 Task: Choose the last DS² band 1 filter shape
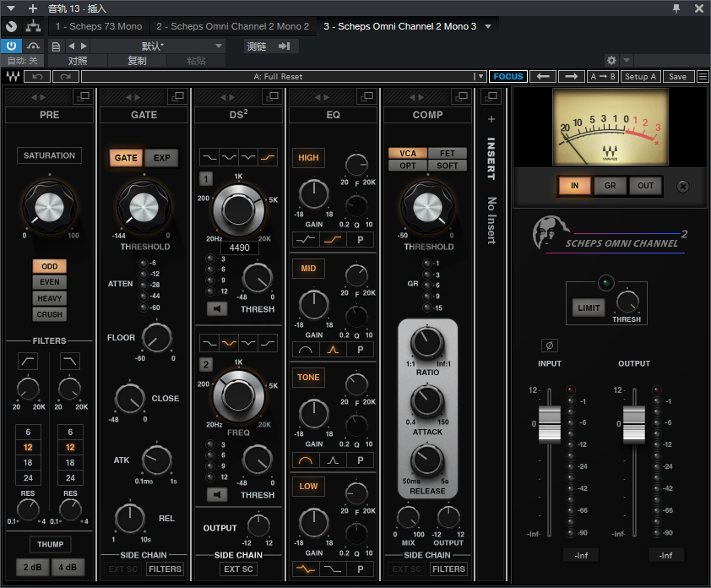[268, 157]
